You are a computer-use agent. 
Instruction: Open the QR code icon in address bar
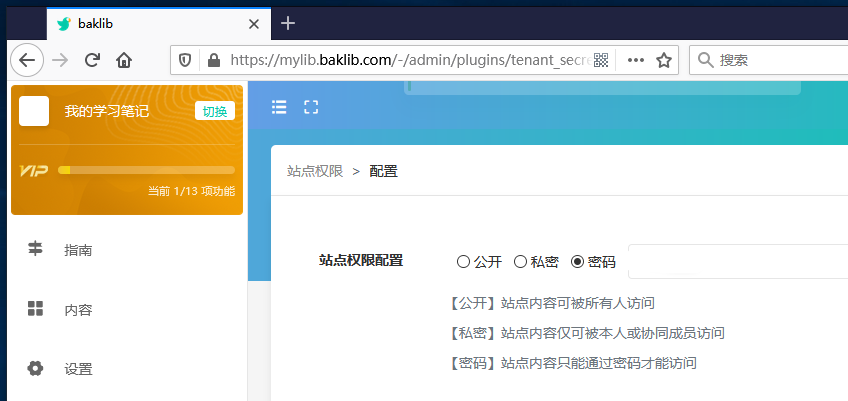point(601,60)
